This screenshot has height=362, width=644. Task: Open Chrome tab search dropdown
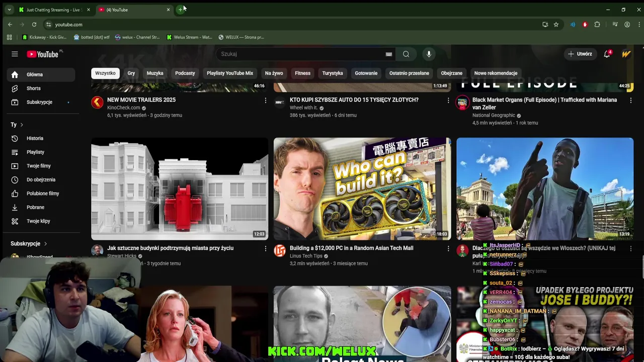tap(9, 10)
